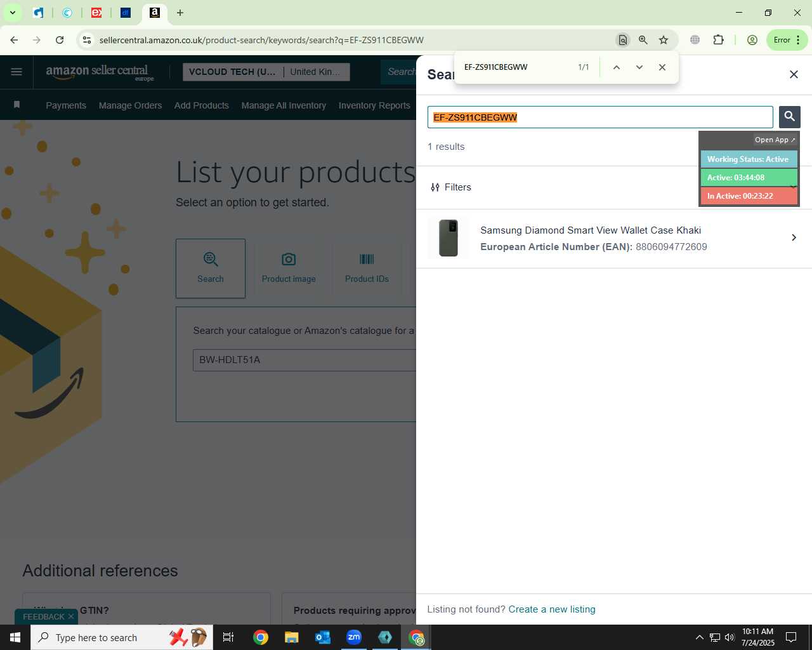This screenshot has width=812, height=650.
Task: Switch to the first browser tab
Action: [x=38, y=13]
